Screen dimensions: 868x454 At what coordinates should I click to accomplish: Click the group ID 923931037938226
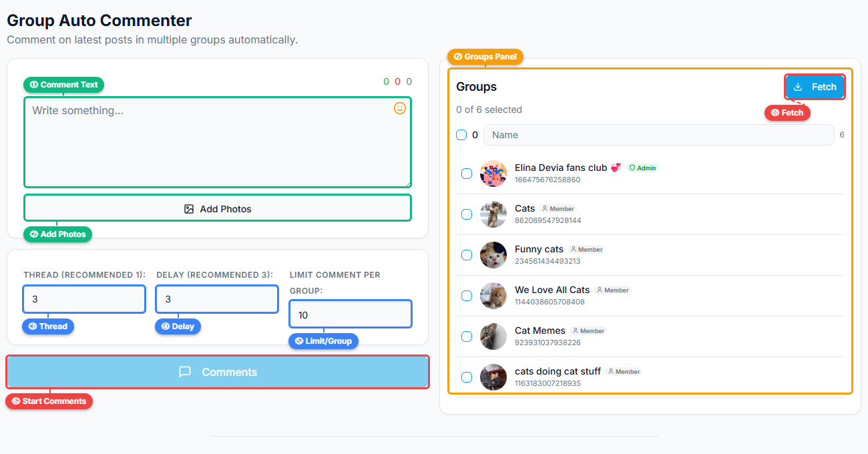(548, 343)
